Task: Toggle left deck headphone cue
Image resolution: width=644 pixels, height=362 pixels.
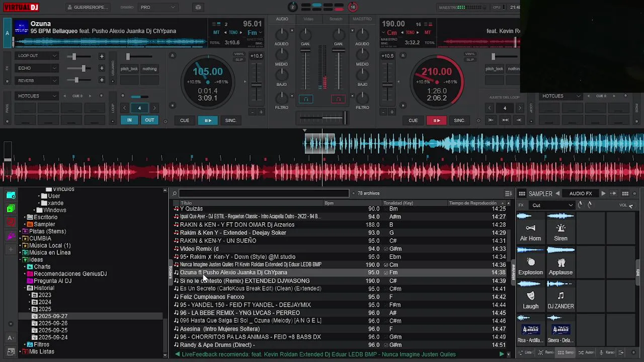Action: click(305, 99)
